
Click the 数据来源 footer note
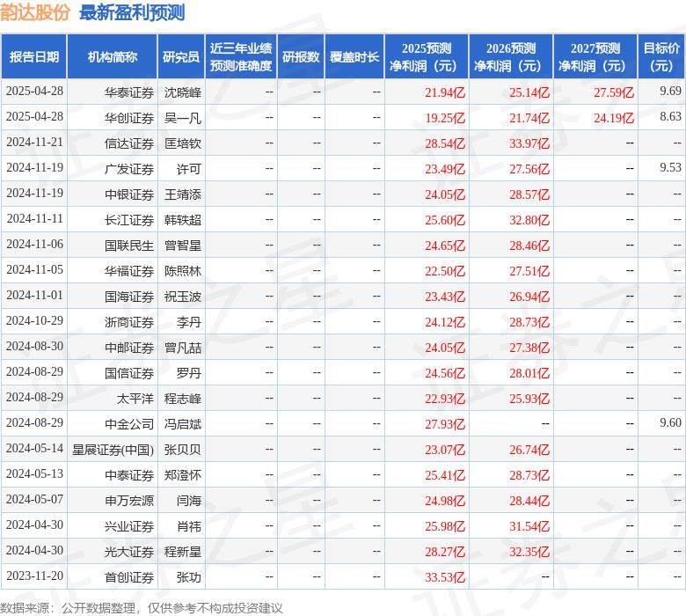point(142,608)
